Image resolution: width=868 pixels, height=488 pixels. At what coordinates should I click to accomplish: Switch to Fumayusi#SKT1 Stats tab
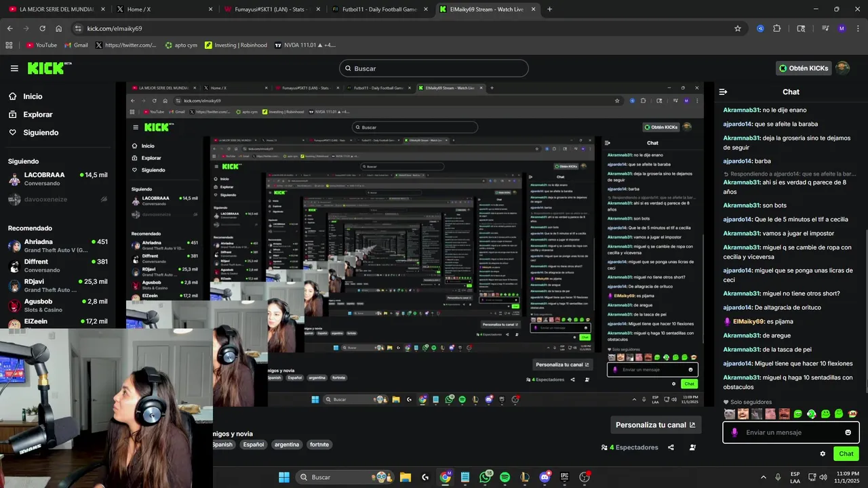tap(271, 9)
